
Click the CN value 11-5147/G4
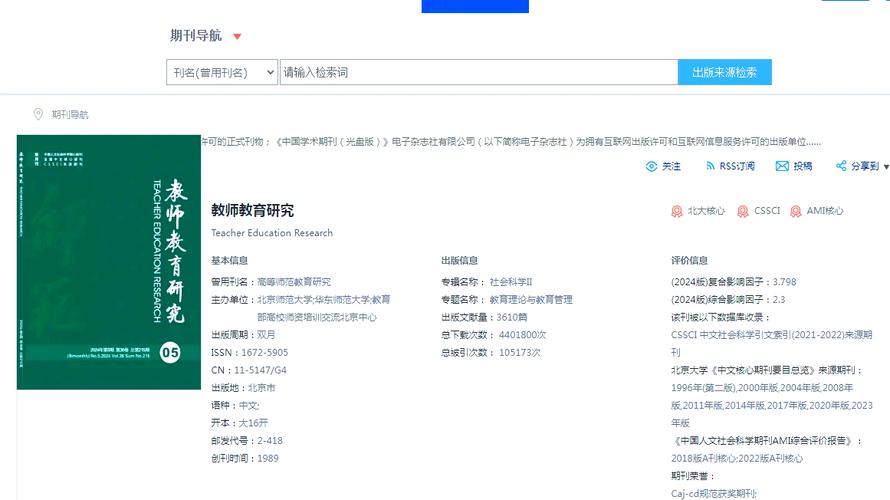pyautogui.click(x=260, y=370)
